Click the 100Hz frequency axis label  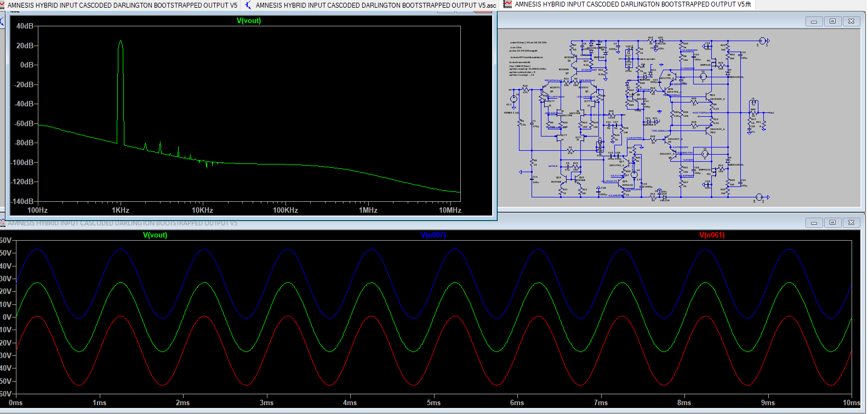pyautogui.click(x=37, y=211)
